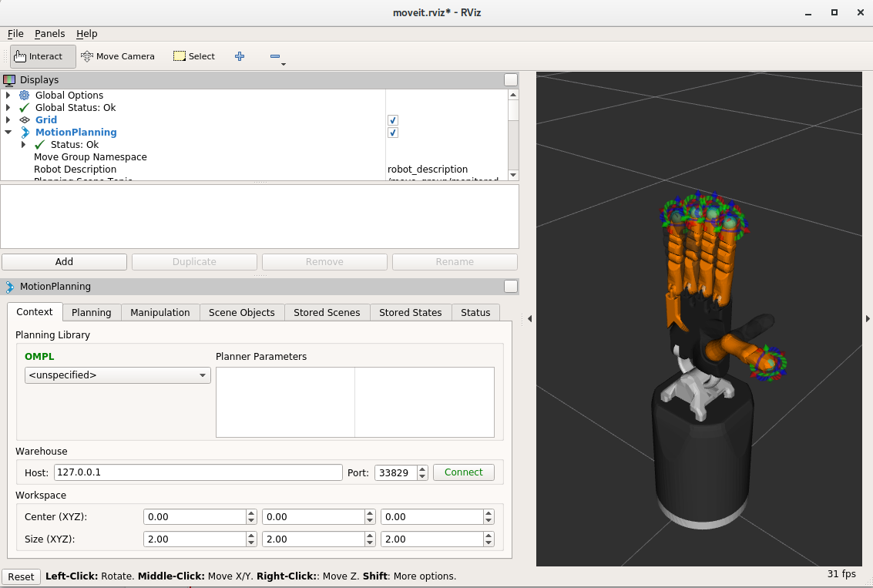This screenshot has height=588, width=873.
Task: Choose the Select tool
Action: pyautogui.click(x=193, y=56)
